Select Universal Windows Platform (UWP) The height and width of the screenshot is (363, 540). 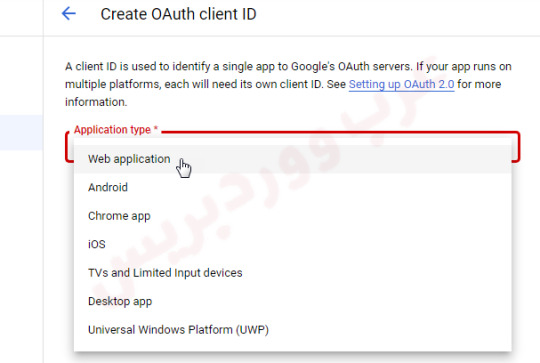coord(292,330)
